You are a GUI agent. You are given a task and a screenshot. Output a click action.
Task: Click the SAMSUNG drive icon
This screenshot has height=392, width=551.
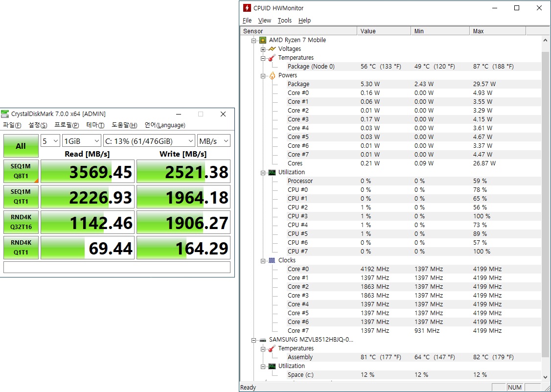[x=262, y=340]
